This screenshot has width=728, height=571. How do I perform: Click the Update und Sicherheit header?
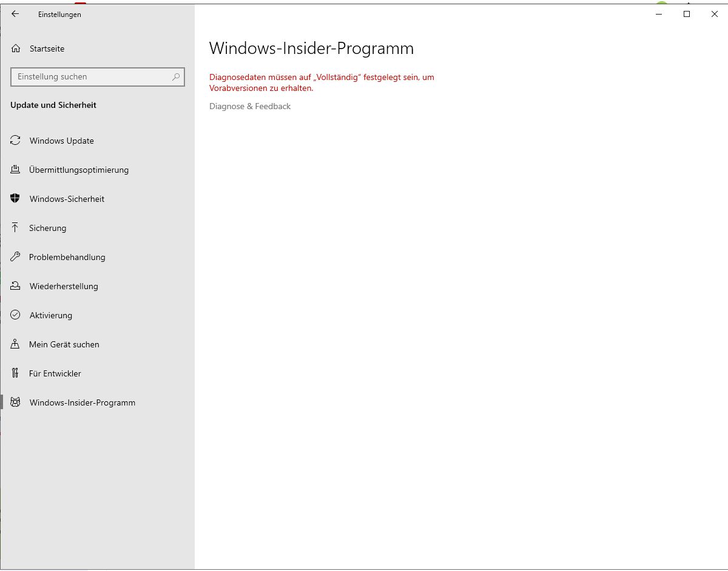pyautogui.click(x=53, y=105)
